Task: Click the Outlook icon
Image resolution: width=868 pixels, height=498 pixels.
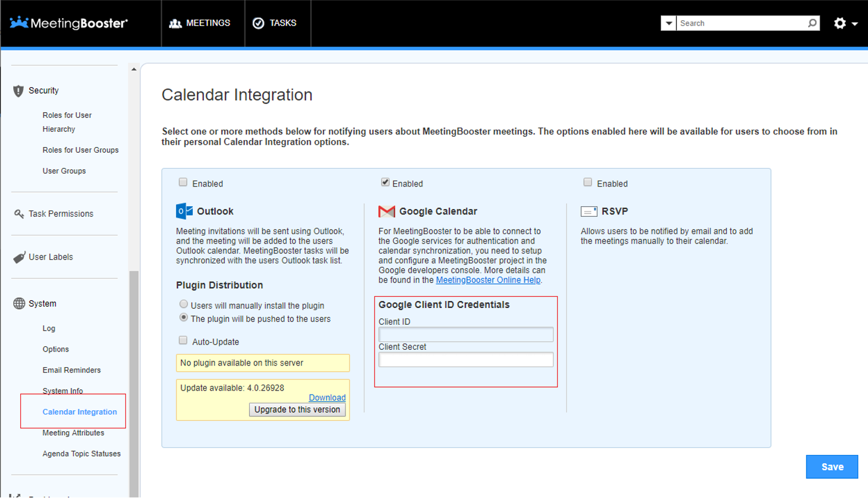Action: (x=182, y=210)
